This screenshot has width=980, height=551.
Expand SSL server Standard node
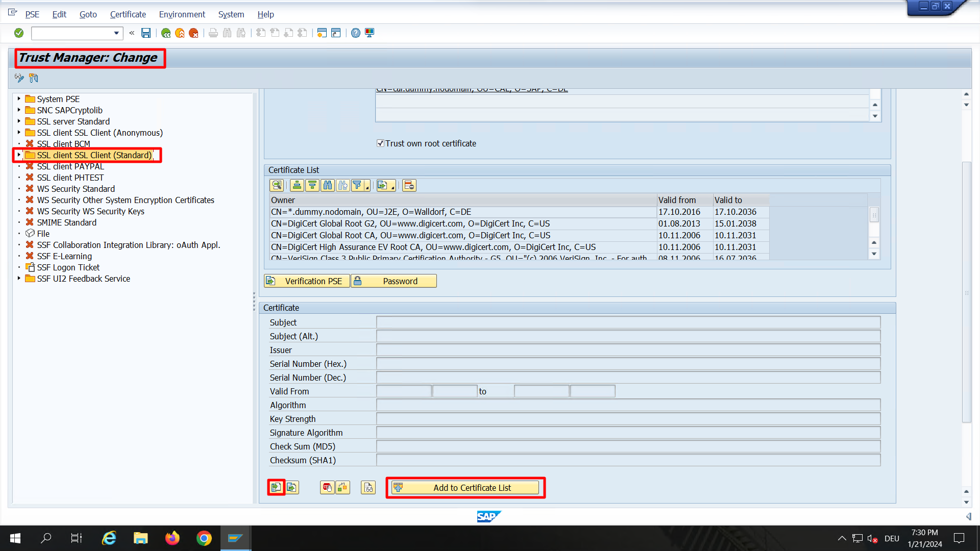(19, 121)
